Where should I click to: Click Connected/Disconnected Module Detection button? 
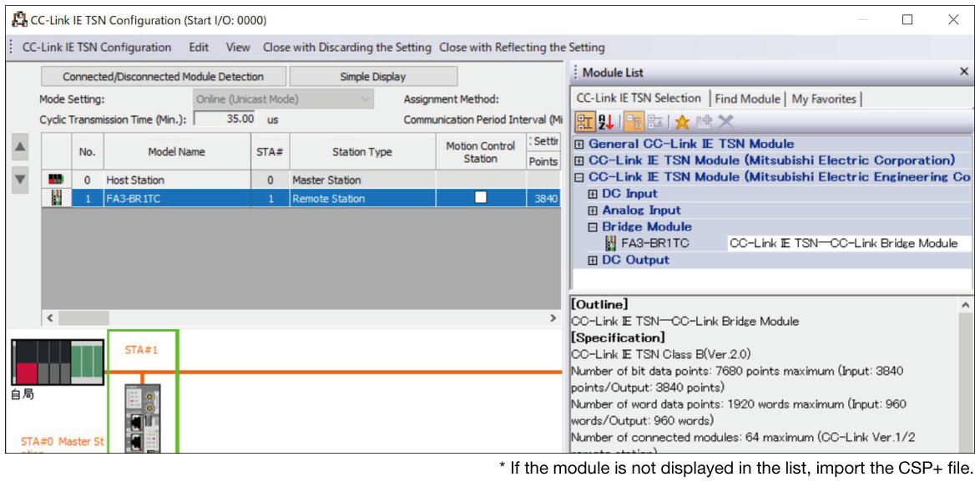163,77
